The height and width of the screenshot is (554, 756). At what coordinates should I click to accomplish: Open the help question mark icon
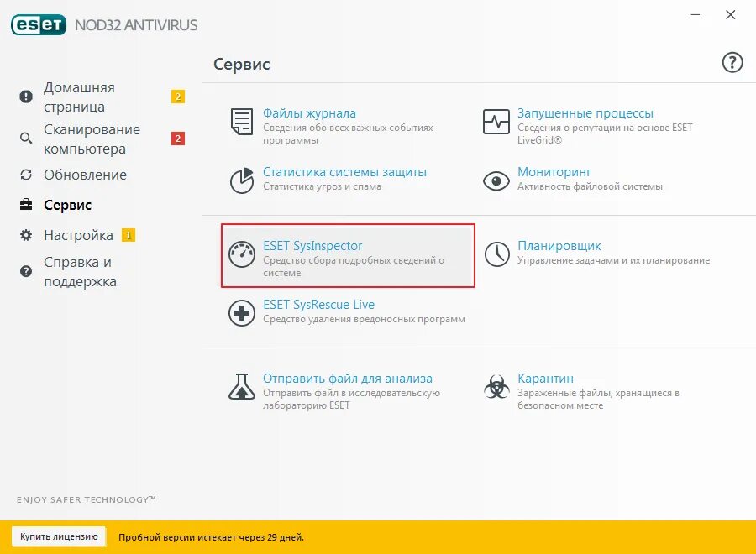[x=732, y=62]
